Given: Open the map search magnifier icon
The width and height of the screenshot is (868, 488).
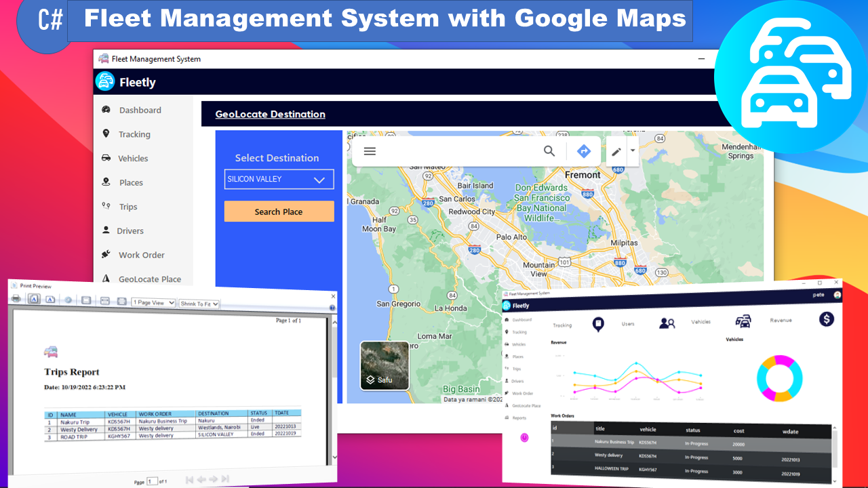Looking at the screenshot, I should pyautogui.click(x=549, y=151).
